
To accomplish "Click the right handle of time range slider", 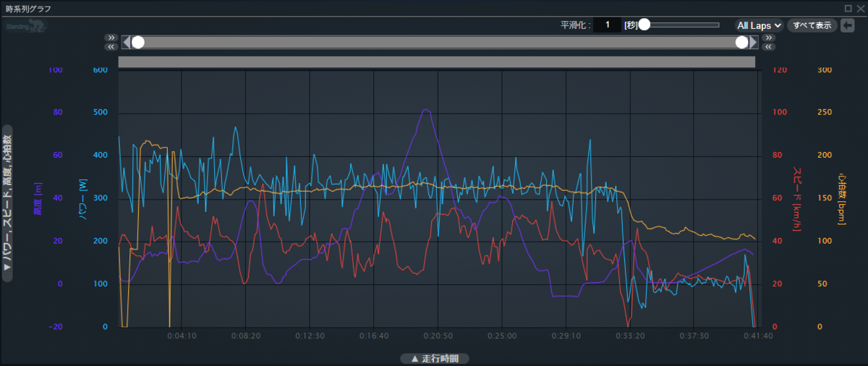I will coord(741,43).
